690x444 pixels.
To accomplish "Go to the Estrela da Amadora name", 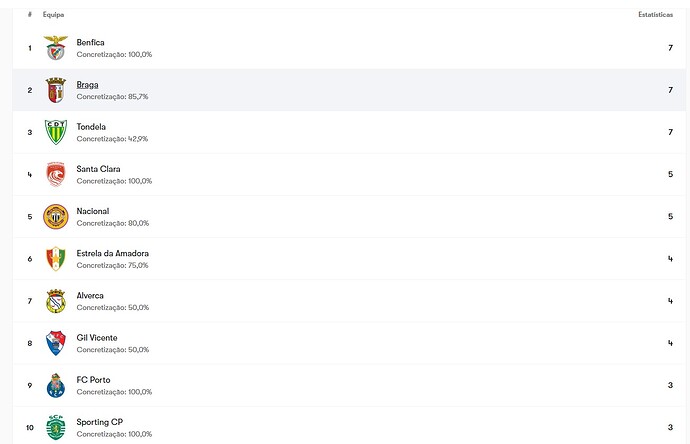I will (x=112, y=253).
